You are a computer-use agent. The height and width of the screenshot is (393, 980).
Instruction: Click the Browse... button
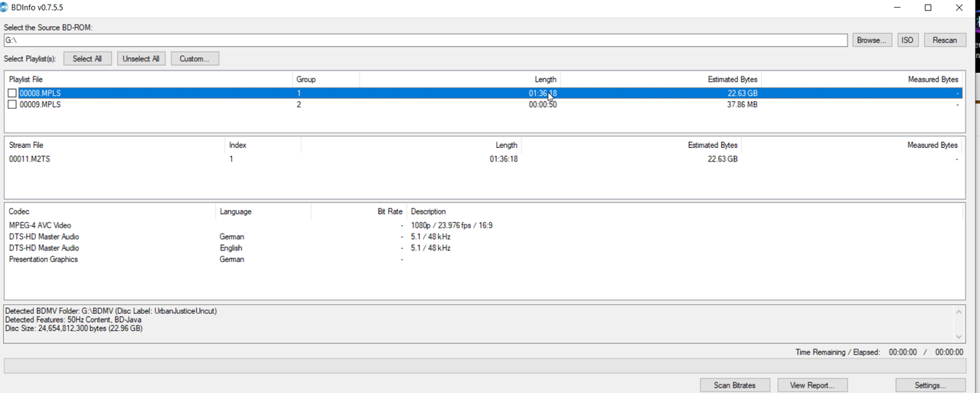click(x=872, y=40)
